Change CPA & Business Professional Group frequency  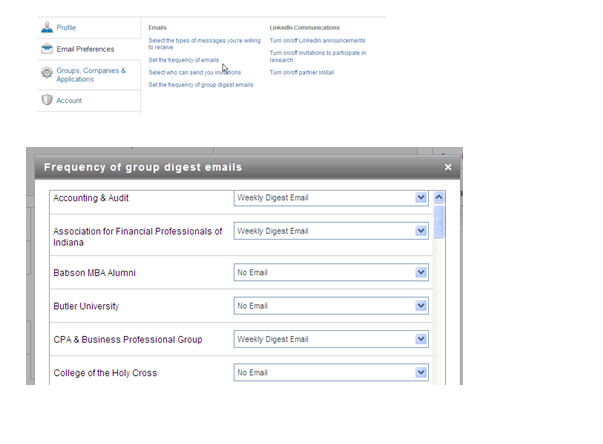[x=421, y=339]
